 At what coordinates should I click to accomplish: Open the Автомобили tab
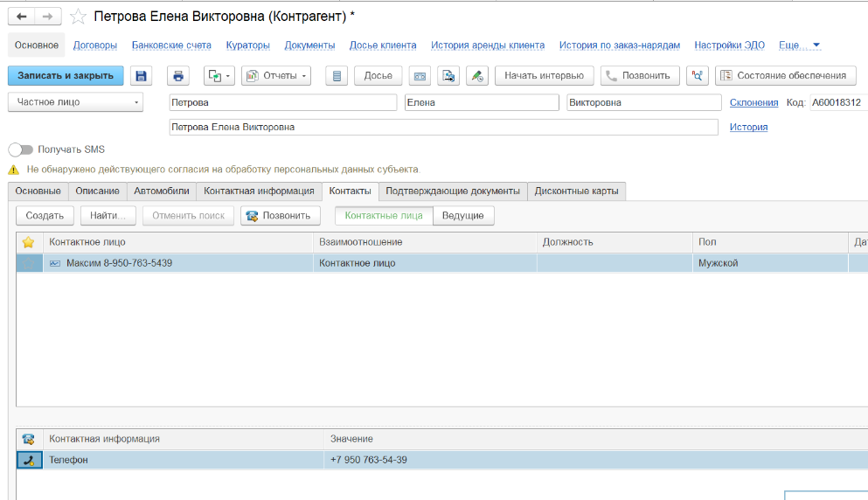click(x=161, y=191)
